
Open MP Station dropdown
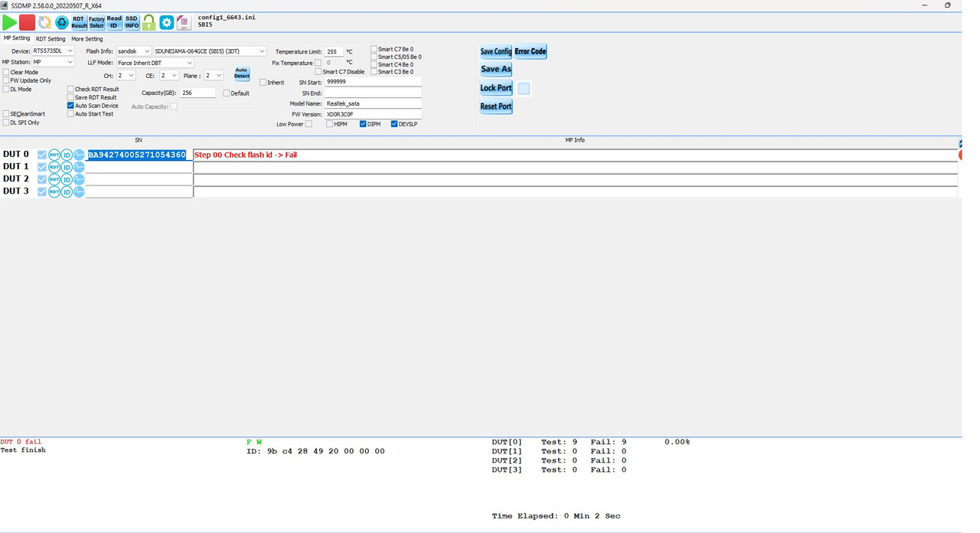click(53, 62)
